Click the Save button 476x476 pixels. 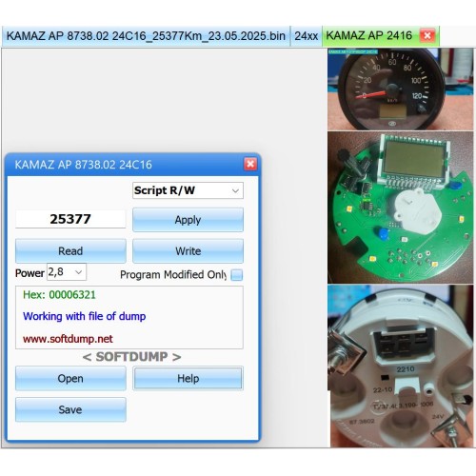click(x=70, y=409)
